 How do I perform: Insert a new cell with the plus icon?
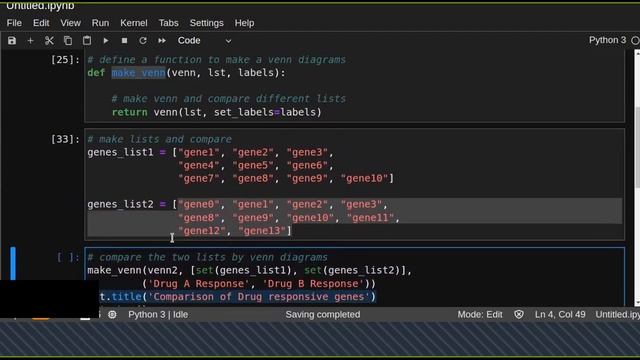click(x=30, y=40)
